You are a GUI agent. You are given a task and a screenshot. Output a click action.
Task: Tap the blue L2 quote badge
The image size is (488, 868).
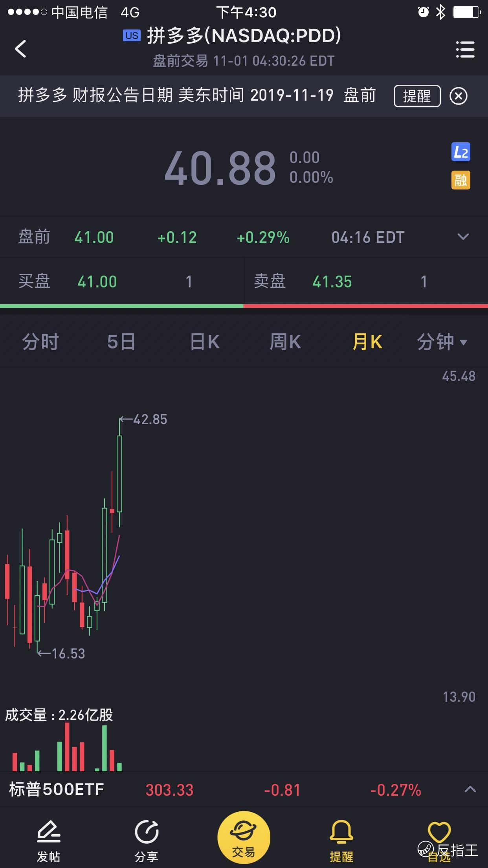tap(460, 152)
